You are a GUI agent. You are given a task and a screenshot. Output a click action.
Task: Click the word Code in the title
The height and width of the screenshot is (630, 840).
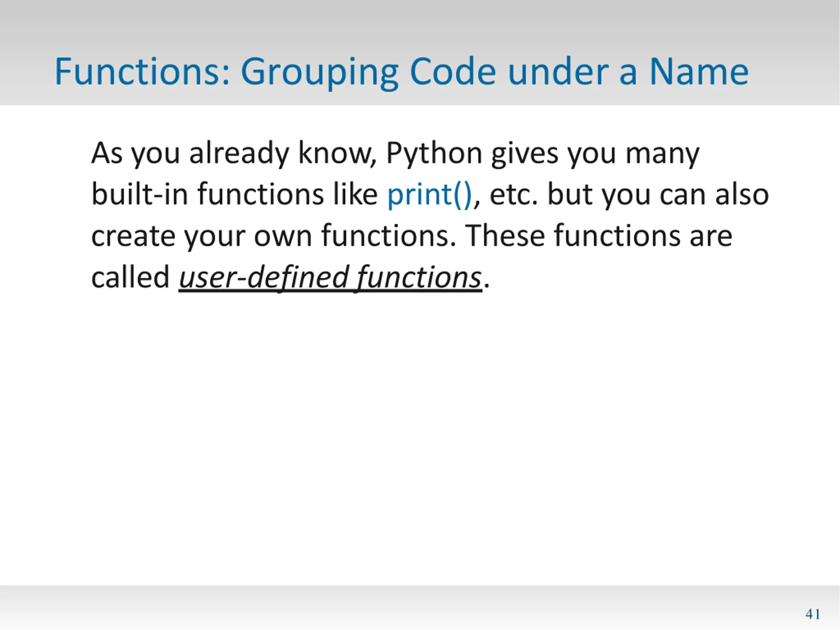(453, 72)
